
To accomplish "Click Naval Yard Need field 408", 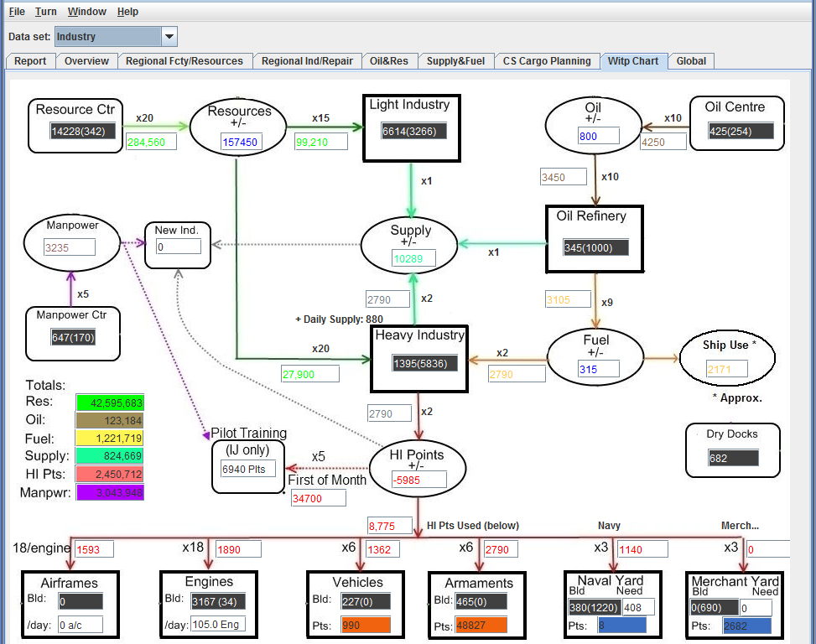I will click(638, 607).
